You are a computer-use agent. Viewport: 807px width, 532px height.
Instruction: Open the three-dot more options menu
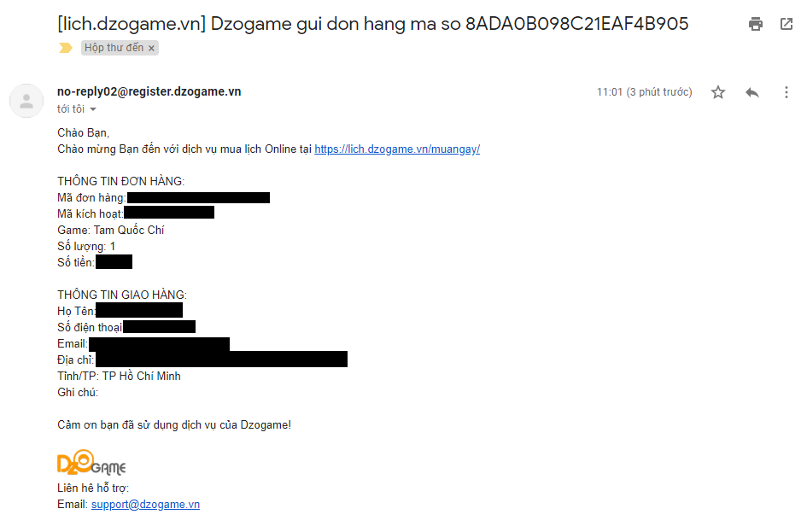coord(786,92)
